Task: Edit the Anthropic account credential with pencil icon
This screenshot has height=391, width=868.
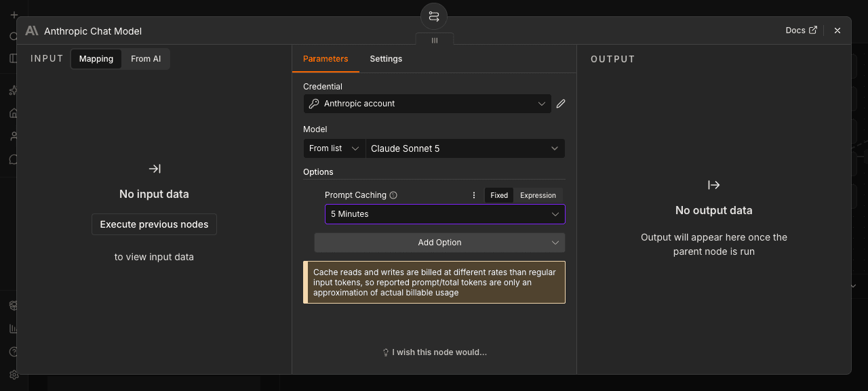Action: [561, 104]
